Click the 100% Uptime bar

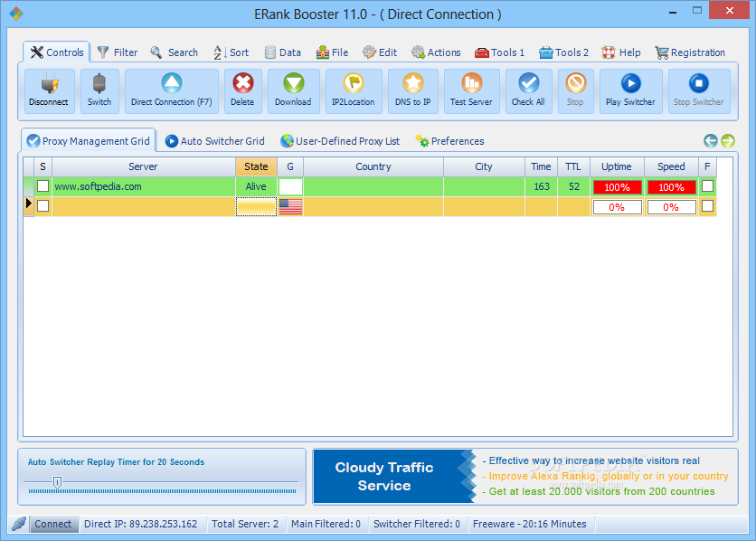tap(617, 187)
